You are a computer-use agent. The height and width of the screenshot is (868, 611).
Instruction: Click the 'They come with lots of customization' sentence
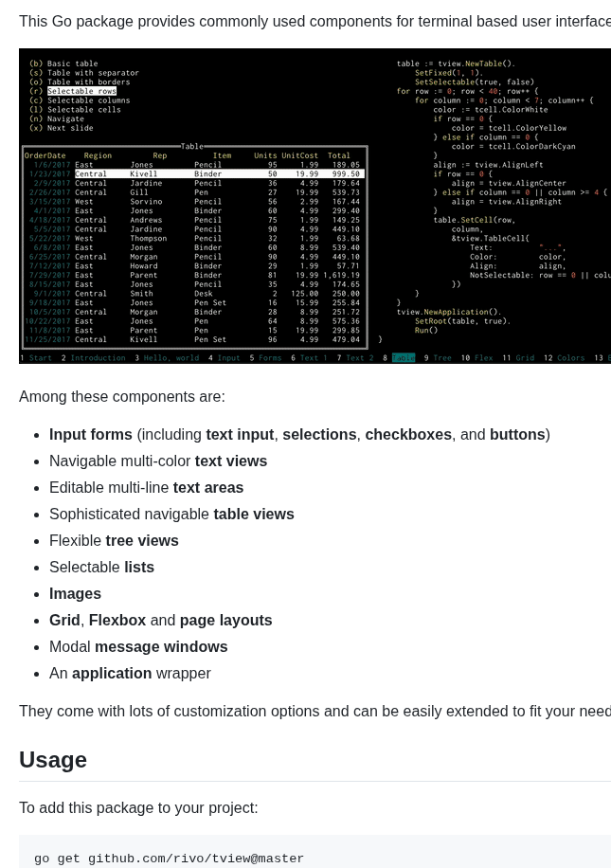pos(314,712)
